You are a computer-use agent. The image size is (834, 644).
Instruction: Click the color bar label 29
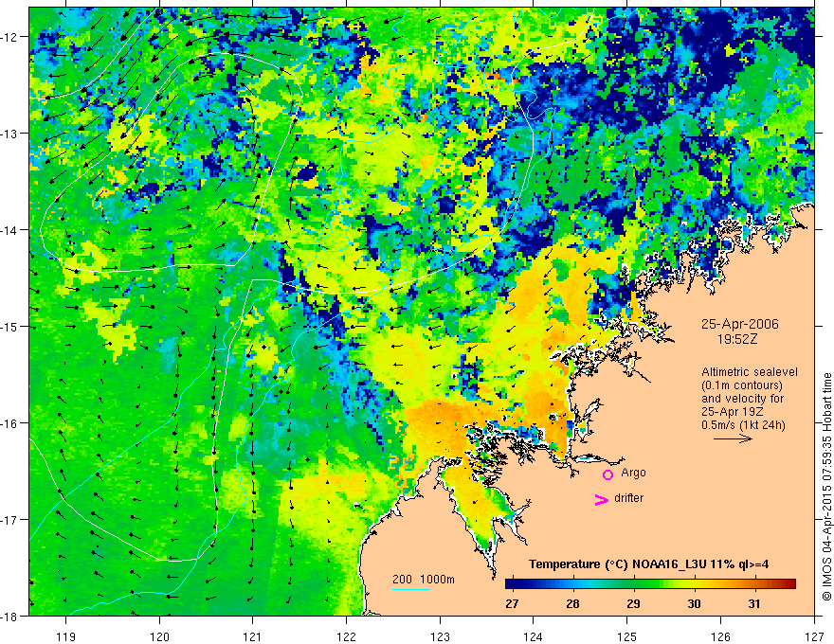tap(633, 603)
